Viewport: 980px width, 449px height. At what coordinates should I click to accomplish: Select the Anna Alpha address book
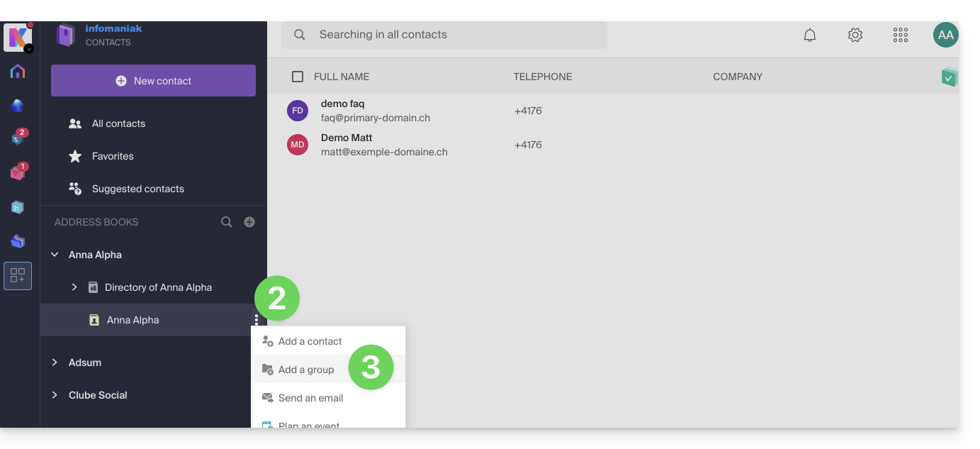coord(133,320)
